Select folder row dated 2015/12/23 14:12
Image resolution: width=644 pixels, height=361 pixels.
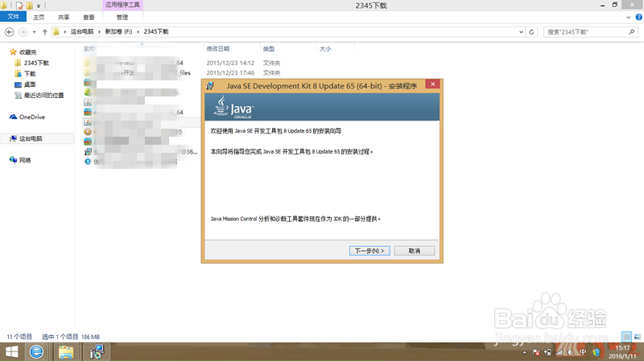point(182,63)
